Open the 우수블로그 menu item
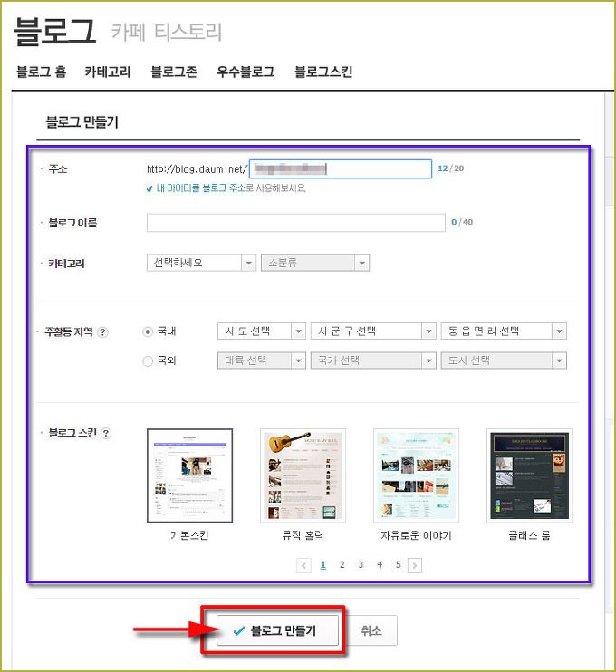This screenshot has height=672, width=616. pos(245,72)
